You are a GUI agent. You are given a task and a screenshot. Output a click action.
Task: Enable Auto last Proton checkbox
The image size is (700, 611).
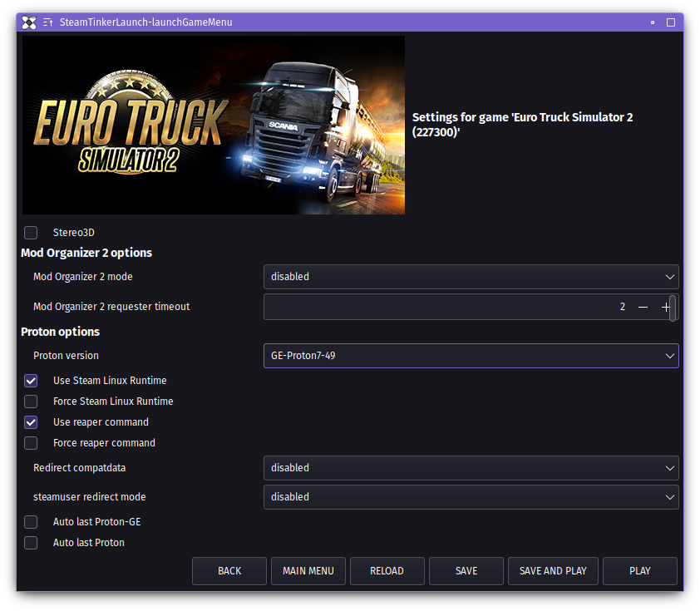pyautogui.click(x=31, y=543)
